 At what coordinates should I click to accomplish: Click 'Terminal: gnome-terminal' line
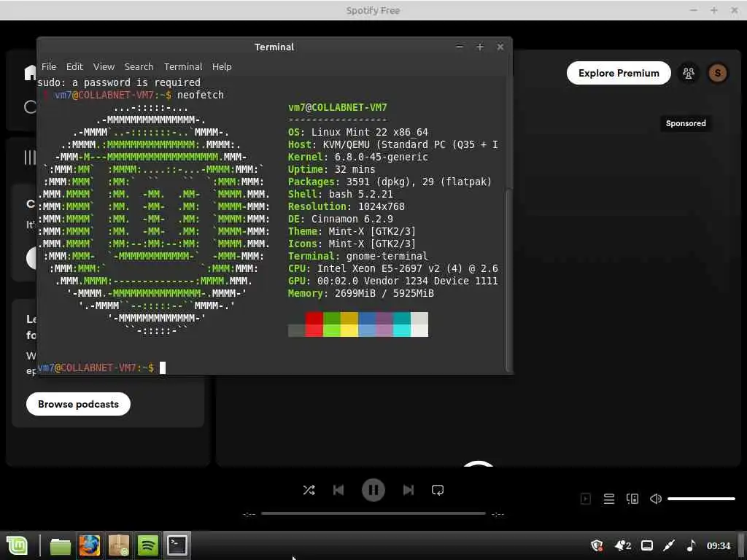(357, 256)
